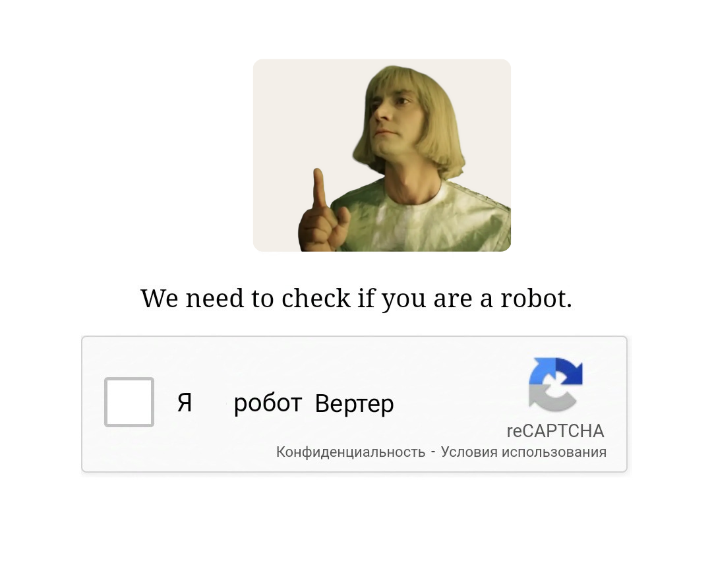Click the reCAPTCHA brand text
This screenshot has height=588, width=712.
click(x=555, y=431)
